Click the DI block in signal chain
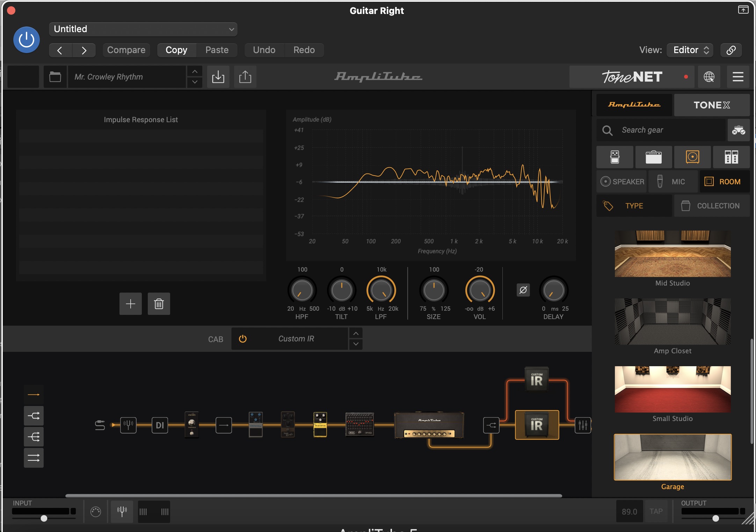The width and height of the screenshot is (756, 532). click(x=160, y=425)
